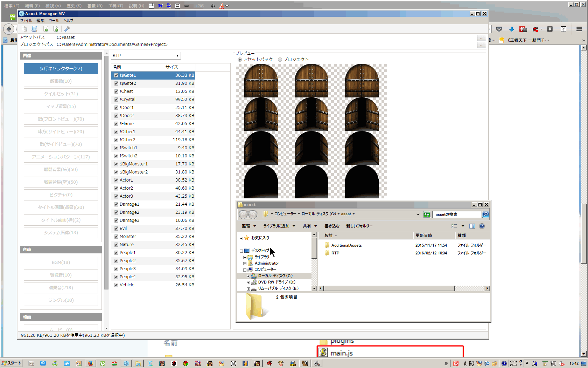
Task: Open the RTP asset pack dropdown
Action: point(146,56)
